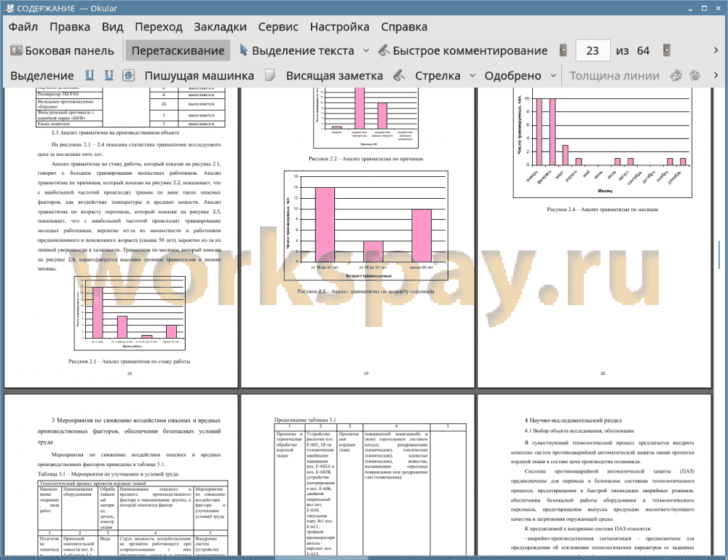Select the Underline tool right after Выделение
This screenshot has height=560, width=728.
coord(90,76)
